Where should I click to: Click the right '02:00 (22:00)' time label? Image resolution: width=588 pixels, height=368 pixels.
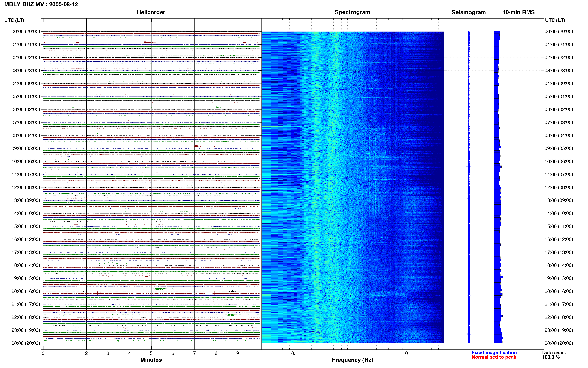pyautogui.click(x=559, y=58)
